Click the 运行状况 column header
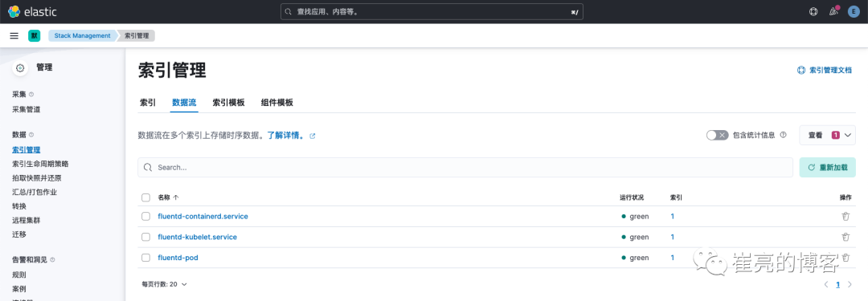 (631, 197)
